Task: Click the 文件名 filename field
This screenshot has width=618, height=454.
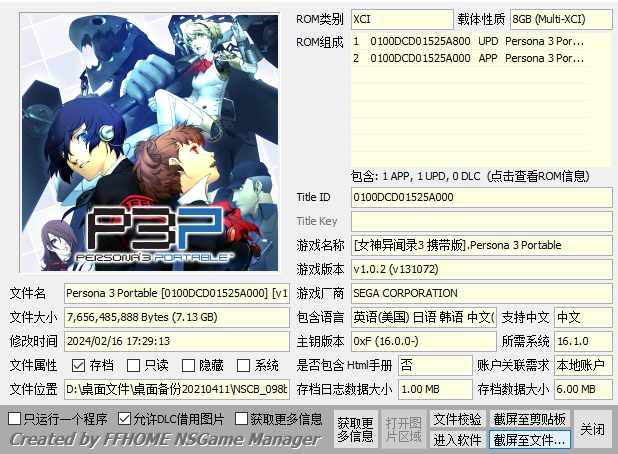Action: click(177, 293)
